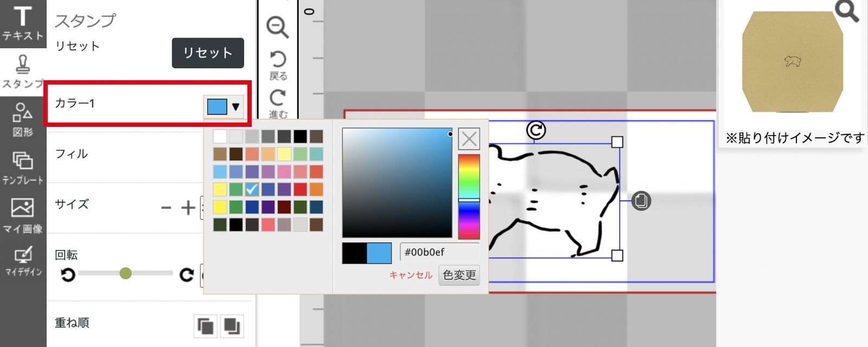Click the zoom out magnifier icon
Image resolution: width=868 pixels, height=347 pixels.
point(278,27)
